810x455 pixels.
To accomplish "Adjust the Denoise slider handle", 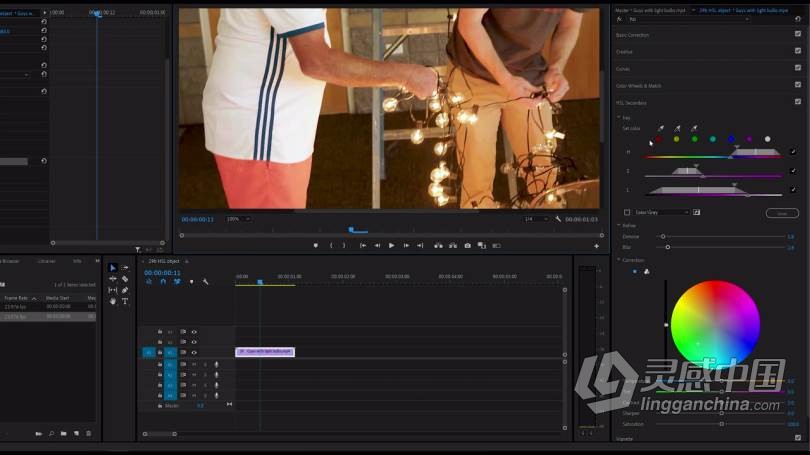I will (663, 237).
